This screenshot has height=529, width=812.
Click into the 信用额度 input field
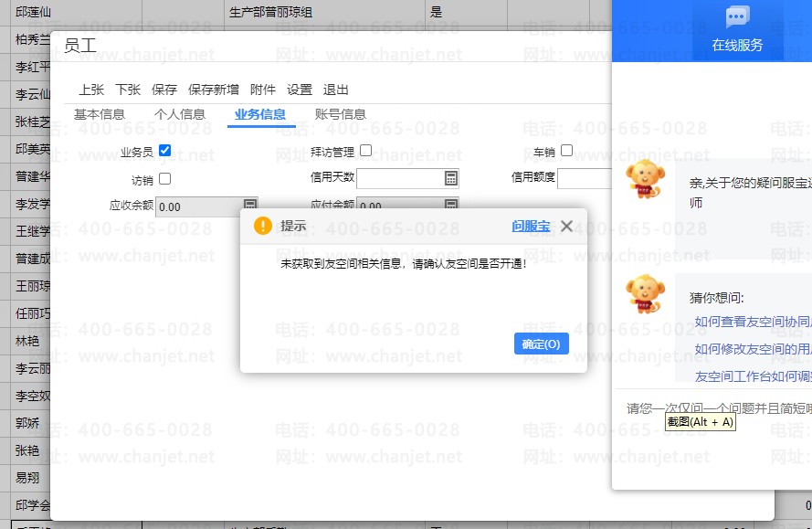coord(585,179)
